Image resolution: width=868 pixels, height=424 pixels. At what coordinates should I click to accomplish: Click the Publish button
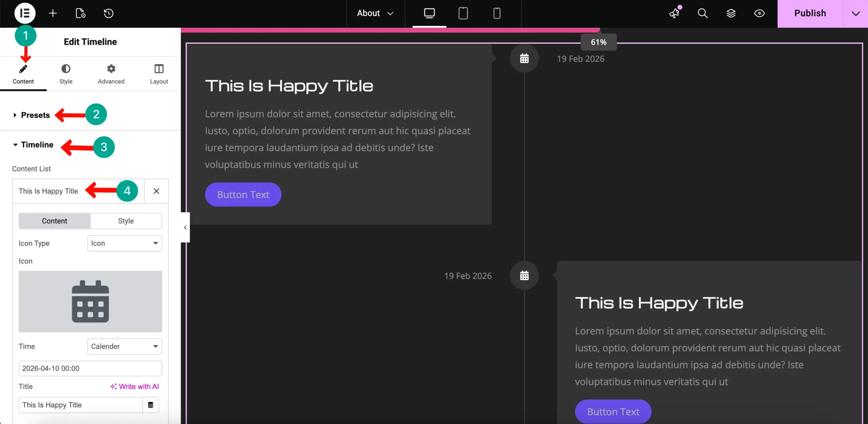[810, 13]
